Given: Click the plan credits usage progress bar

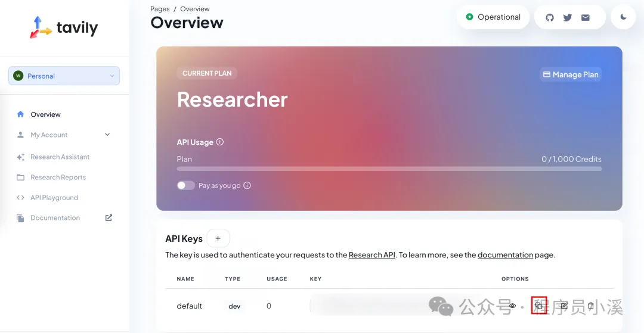Looking at the screenshot, I should pos(389,169).
